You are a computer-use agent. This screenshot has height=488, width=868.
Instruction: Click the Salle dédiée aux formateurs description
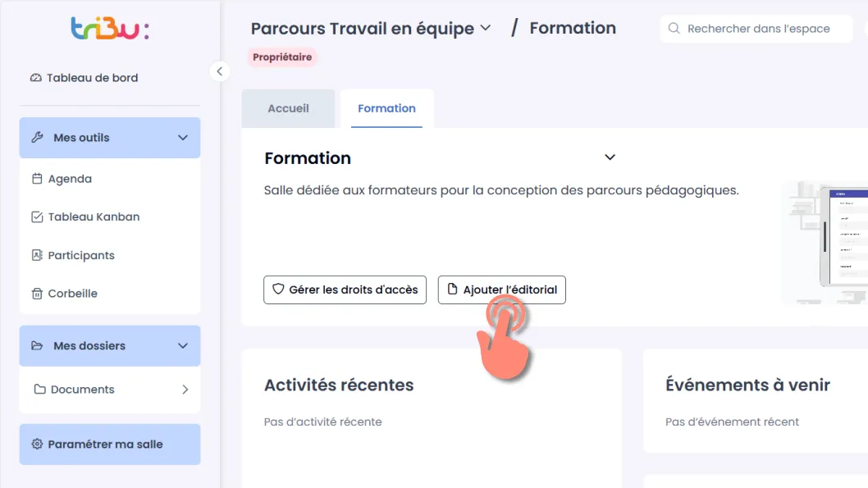pos(501,190)
